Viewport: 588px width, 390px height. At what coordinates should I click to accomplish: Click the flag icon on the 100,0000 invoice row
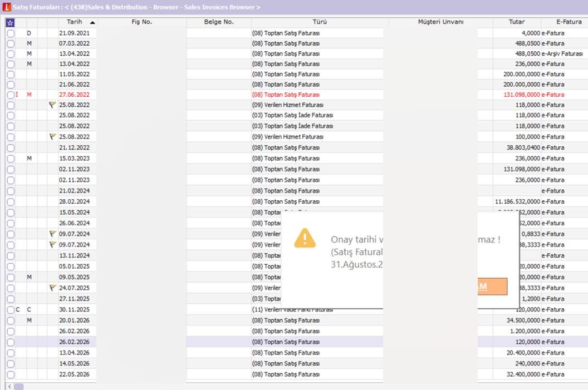coord(52,137)
